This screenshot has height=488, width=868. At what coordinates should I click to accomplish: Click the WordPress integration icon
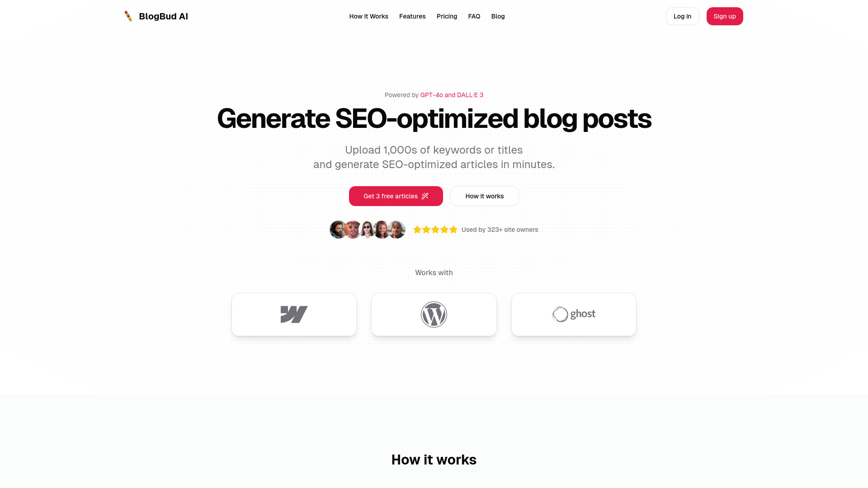434,314
